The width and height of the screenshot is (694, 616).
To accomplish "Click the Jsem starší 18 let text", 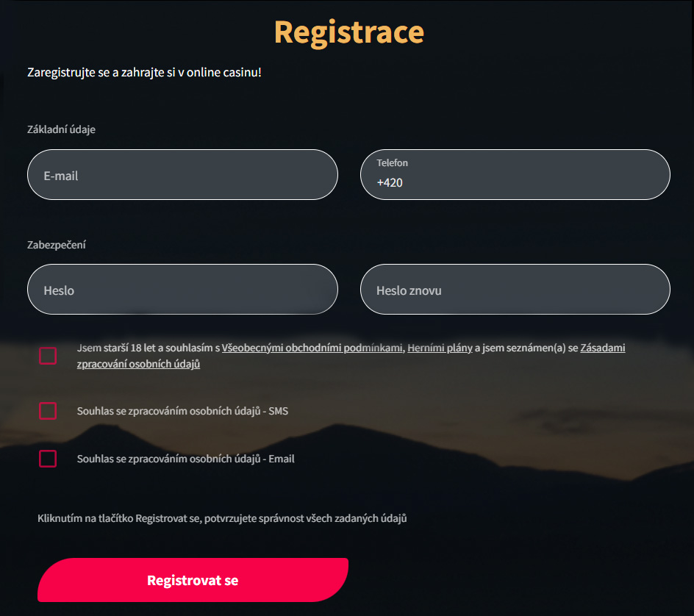I will pyautogui.click(x=110, y=348).
